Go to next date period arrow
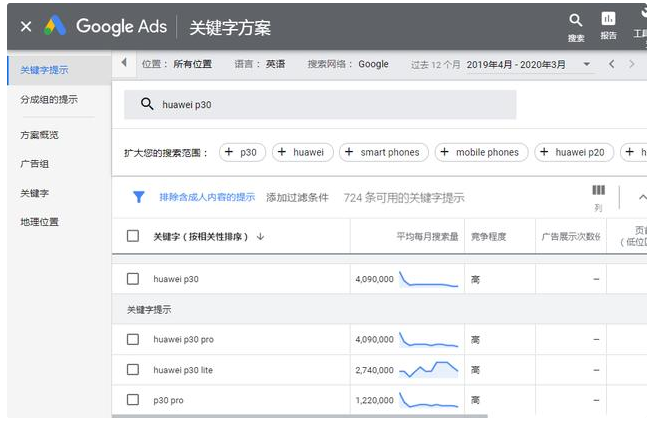 pos(631,64)
